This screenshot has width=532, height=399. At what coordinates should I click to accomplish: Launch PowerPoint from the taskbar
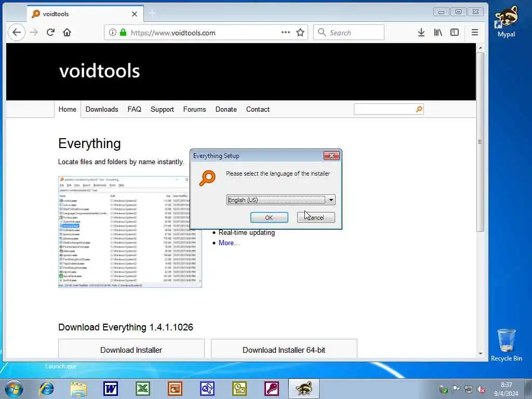(x=175, y=389)
